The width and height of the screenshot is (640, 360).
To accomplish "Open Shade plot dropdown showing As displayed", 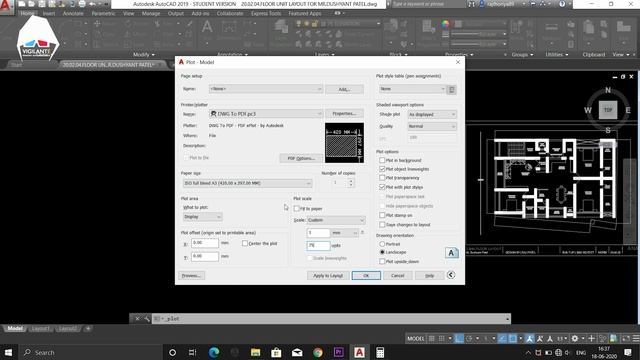I will click(x=432, y=115).
